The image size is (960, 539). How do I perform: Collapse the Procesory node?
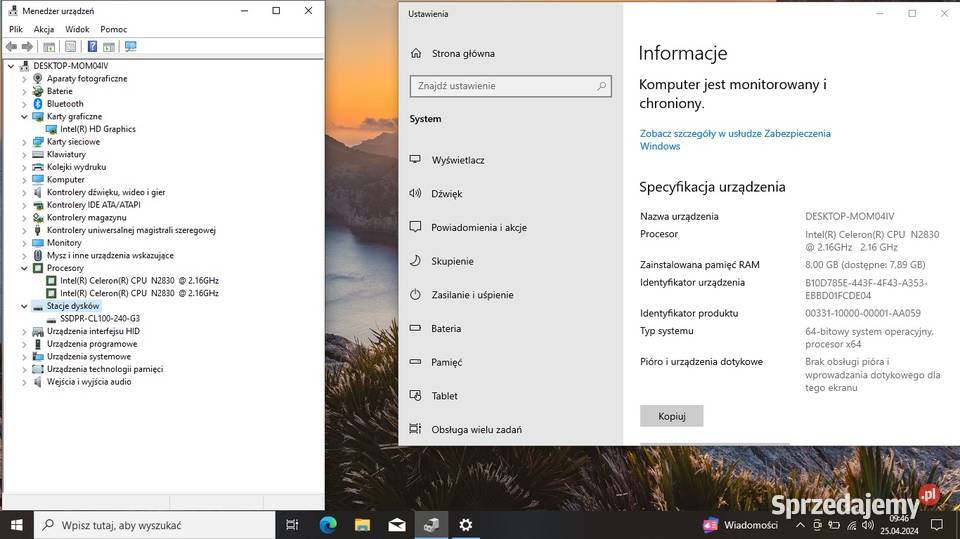tap(24, 268)
